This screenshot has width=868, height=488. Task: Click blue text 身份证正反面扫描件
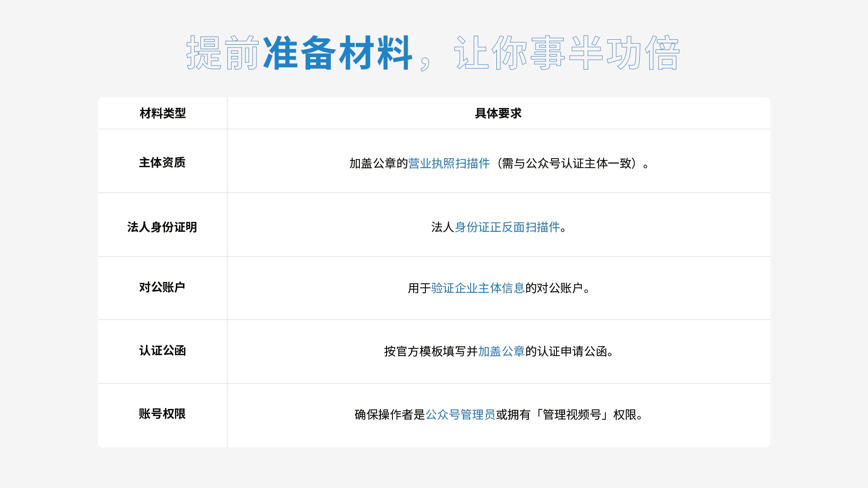coord(507,227)
